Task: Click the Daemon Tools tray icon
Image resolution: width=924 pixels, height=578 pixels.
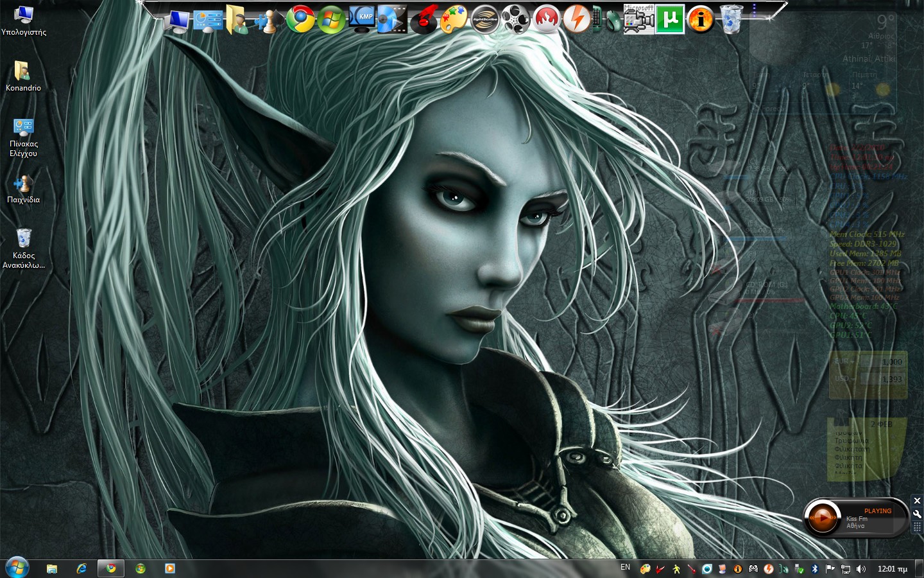Action: click(x=768, y=569)
